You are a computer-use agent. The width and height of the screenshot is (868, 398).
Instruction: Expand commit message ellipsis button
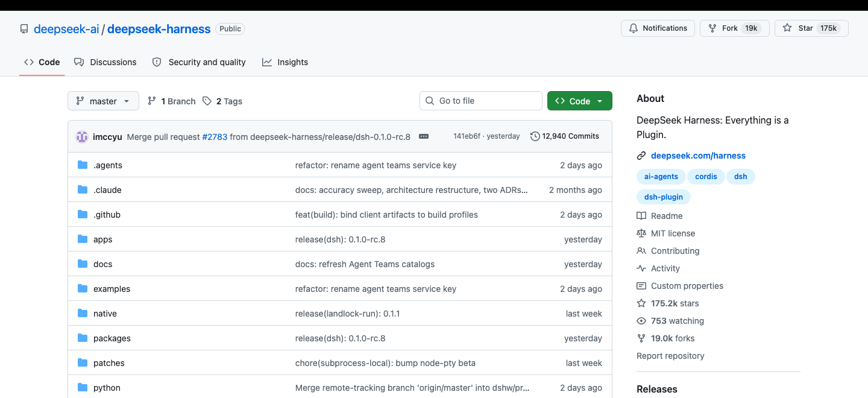pyautogui.click(x=424, y=136)
